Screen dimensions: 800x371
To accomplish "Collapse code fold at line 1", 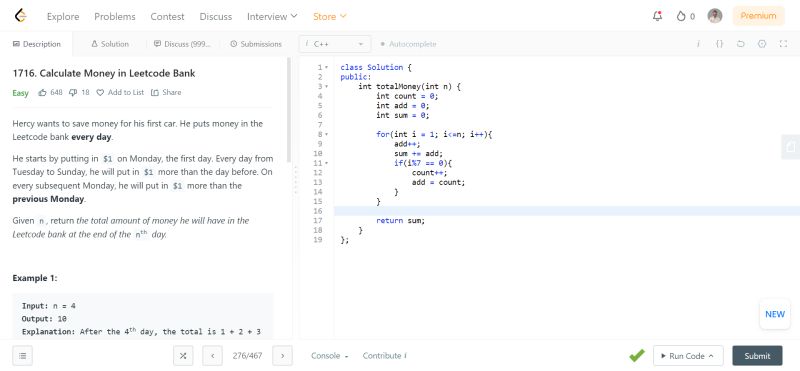I will [x=327, y=67].
